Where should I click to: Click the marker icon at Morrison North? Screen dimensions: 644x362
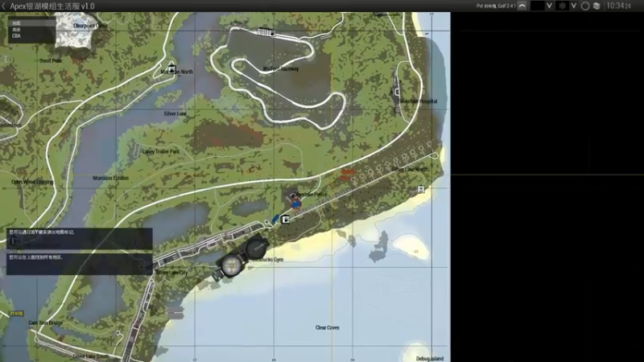(x=171, y=69)
